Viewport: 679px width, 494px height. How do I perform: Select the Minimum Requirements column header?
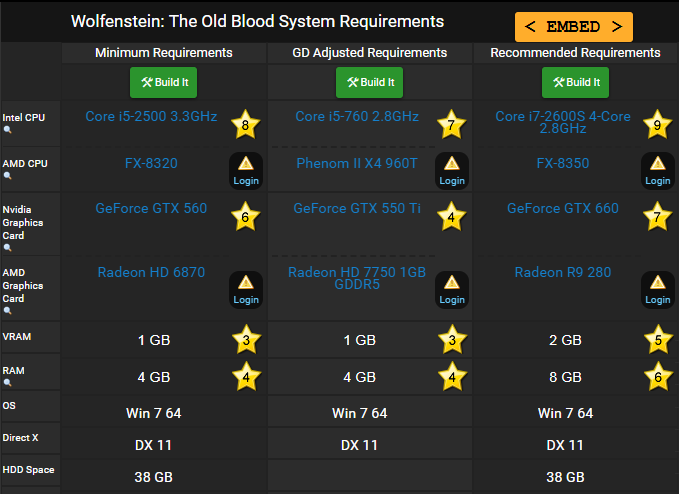click(x=164, y=53)
